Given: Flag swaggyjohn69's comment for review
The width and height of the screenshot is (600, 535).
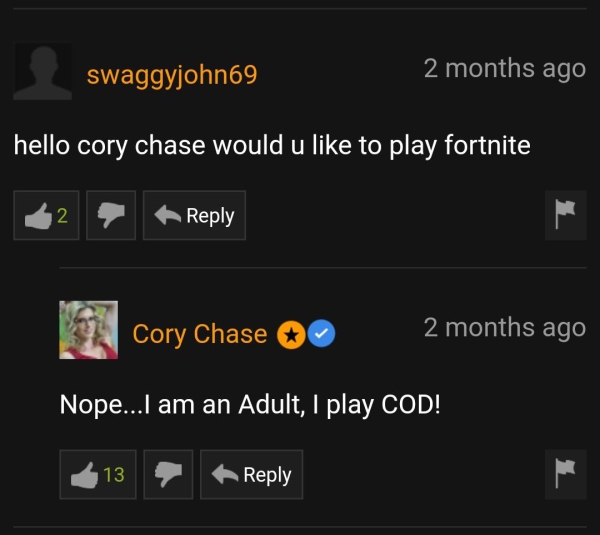Looking at the screenshot, I should point(566,215).
